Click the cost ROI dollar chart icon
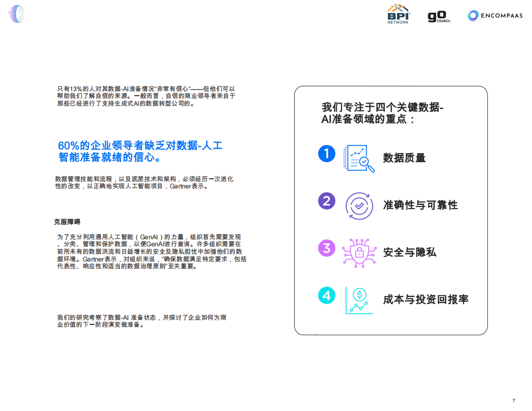Image resolution: width=532 pixels, height=411 pixels. pos(359,301)
